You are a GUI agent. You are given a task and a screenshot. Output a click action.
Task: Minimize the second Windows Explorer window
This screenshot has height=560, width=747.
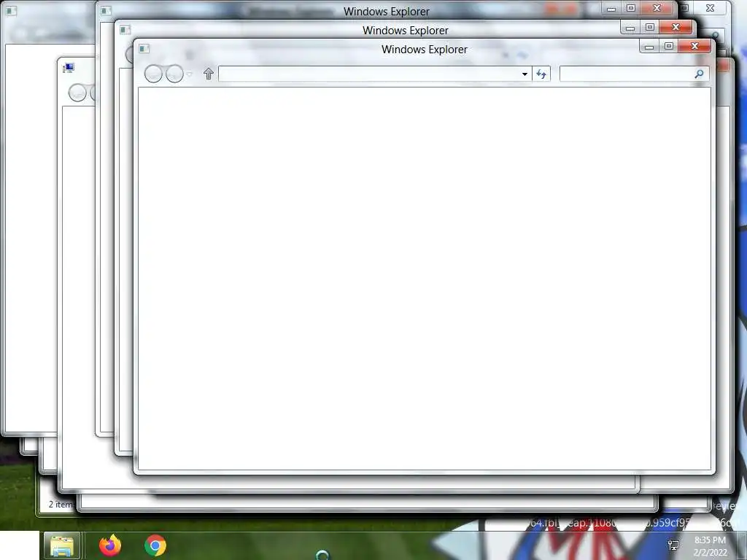(630, 27)
